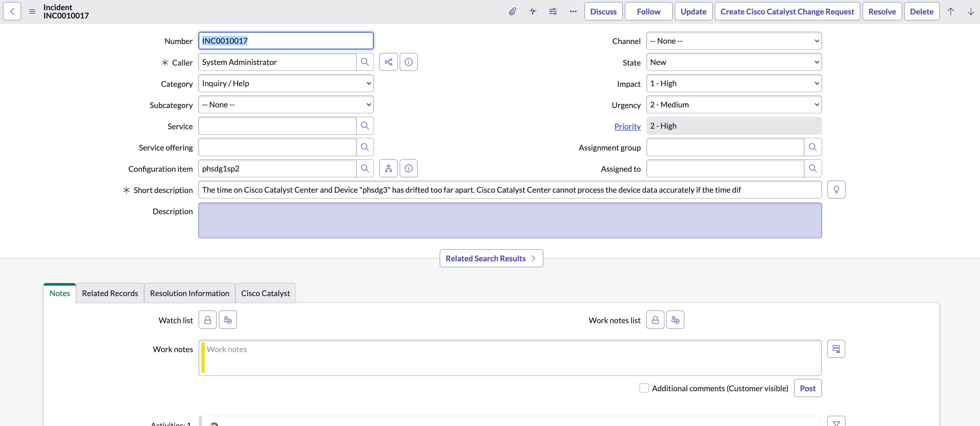Open the Cisco Catalyst tab

(265, 293)
